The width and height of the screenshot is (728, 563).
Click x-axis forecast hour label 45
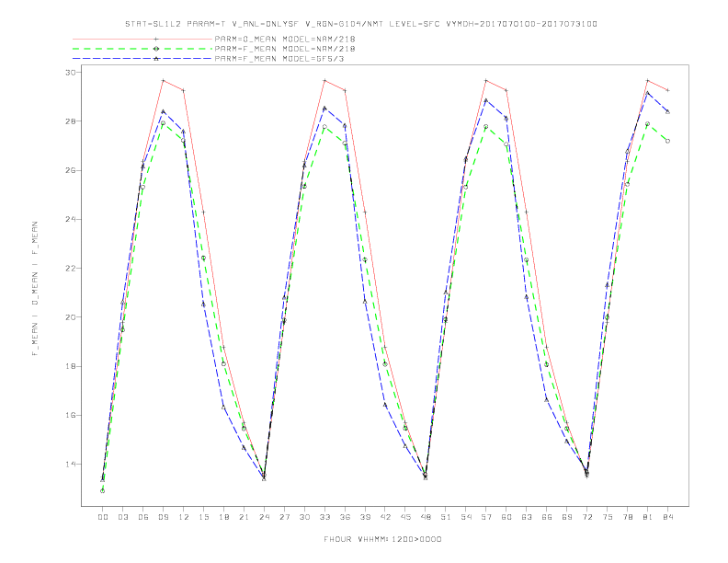pos(405,517)
